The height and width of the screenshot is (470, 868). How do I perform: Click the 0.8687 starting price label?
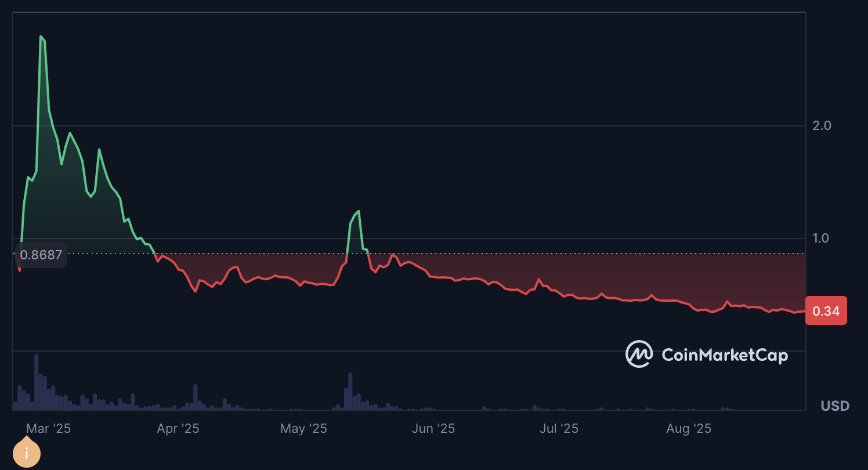point(41,255)
